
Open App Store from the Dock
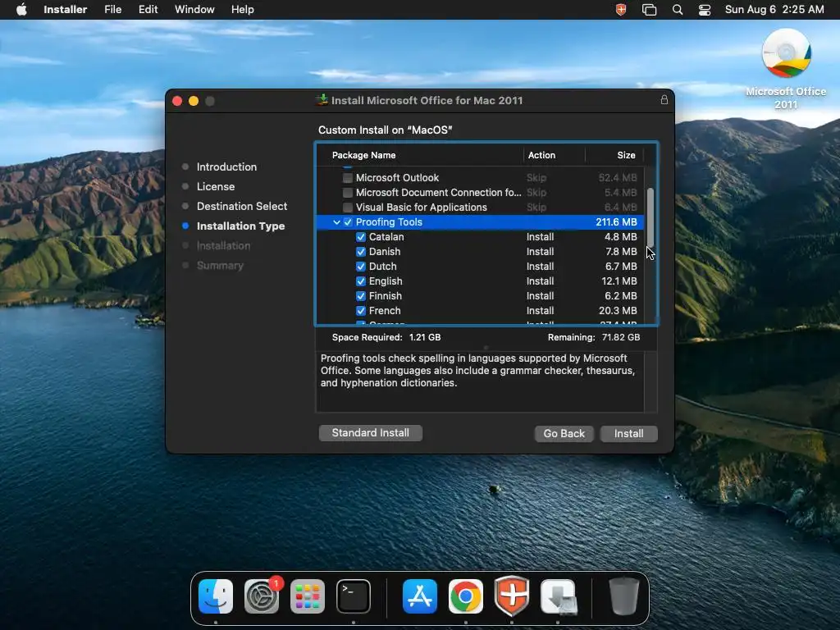point(419,596)
